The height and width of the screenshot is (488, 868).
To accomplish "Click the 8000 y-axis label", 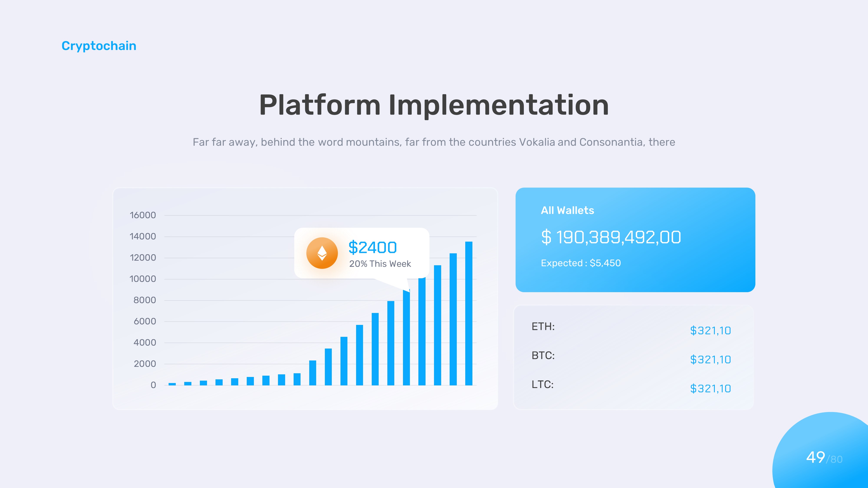I will [145, 300].
